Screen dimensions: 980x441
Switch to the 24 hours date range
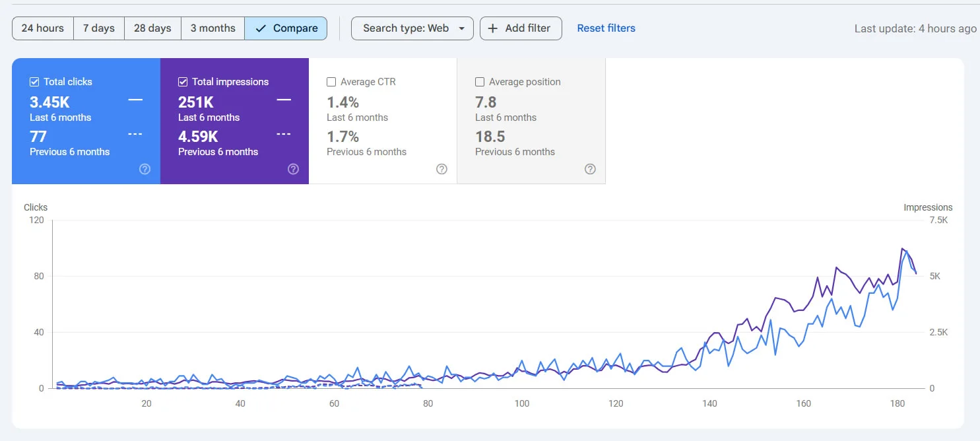[42, 28]
